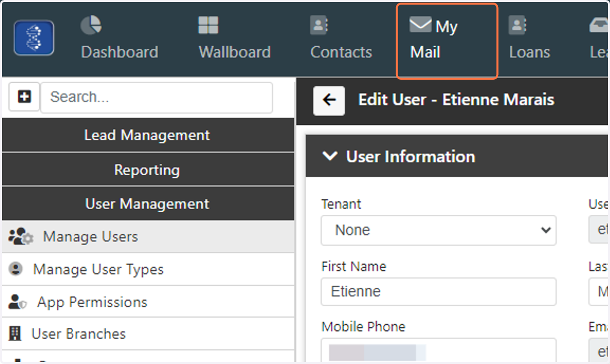Viewport: 610px width, 364px height.
Task: Click the Manage Users people icon
Action: 21,237
